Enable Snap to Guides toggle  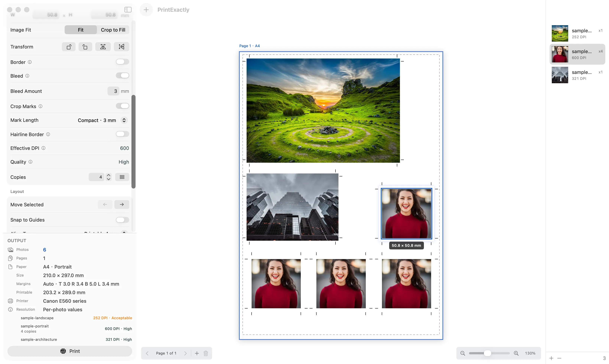pos(122,220)
